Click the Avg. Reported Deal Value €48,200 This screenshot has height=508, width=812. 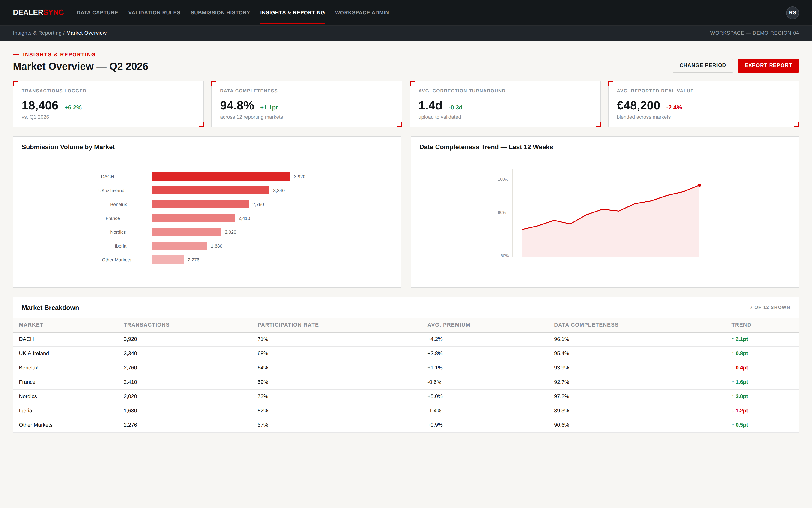click(x=638, y=106)
